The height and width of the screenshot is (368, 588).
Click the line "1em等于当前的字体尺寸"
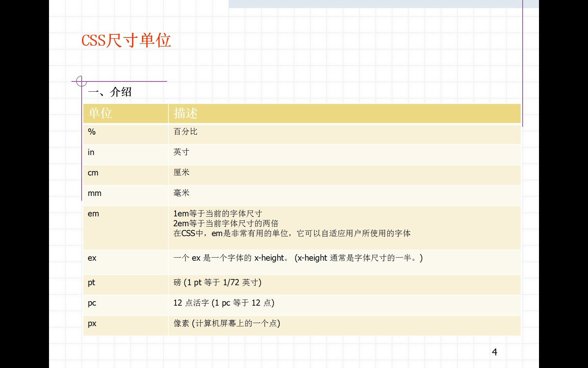pos(218,214)
